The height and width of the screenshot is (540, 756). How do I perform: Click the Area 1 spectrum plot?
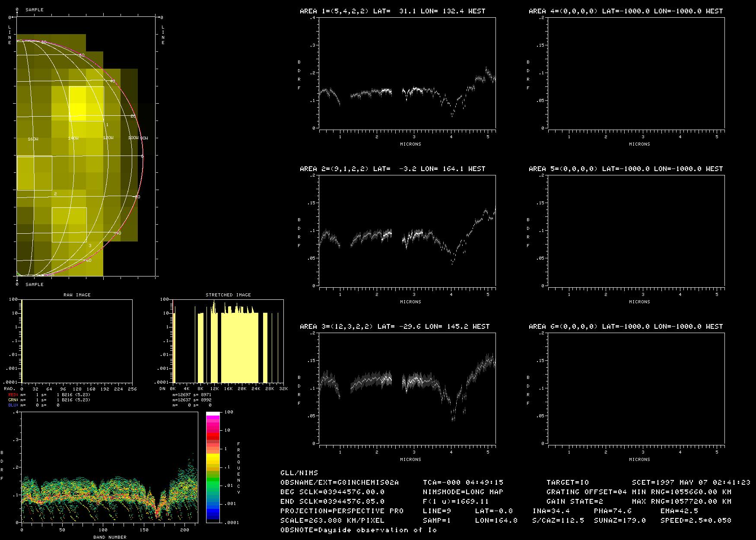point(407,73)
